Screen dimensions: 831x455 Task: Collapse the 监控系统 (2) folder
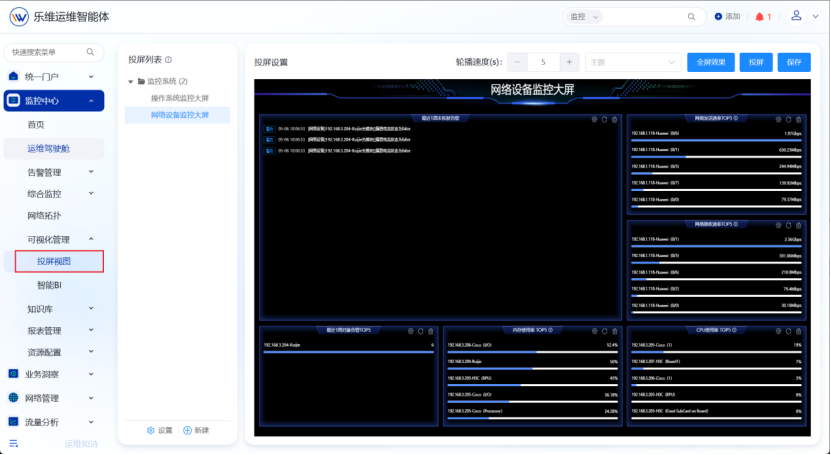pos(130,82)
